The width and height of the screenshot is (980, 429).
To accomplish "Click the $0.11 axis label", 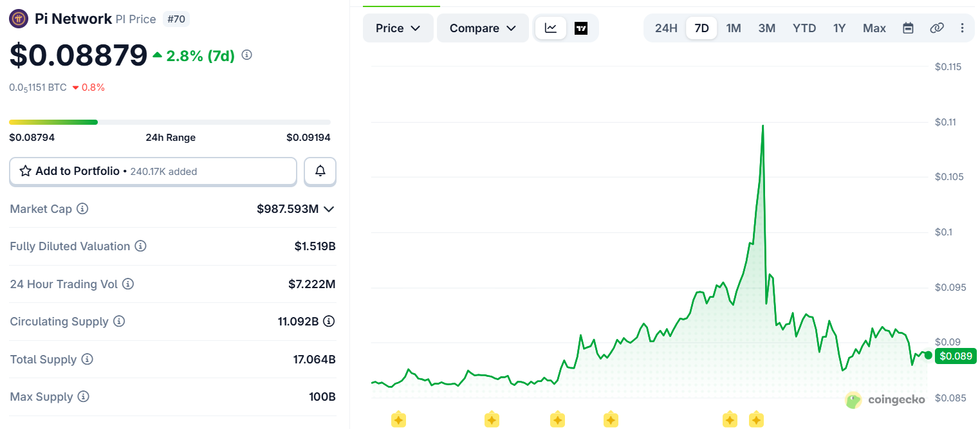I will (945, 122).
